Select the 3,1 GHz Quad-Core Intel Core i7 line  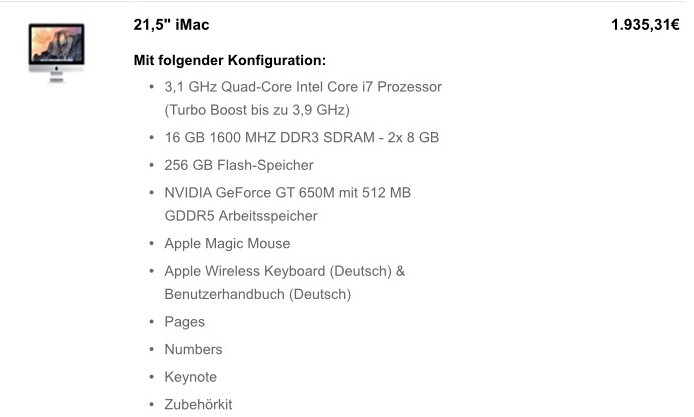pos(303,87)
